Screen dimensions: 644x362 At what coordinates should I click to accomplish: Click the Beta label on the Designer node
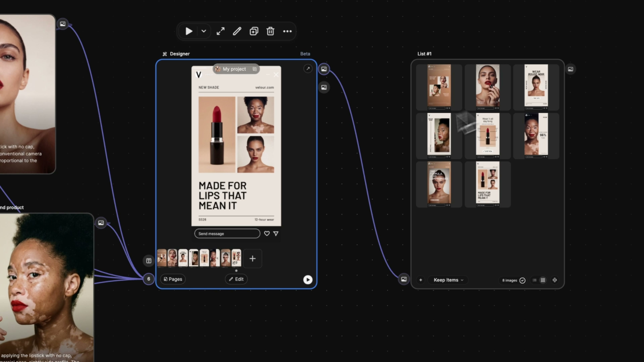305,54
